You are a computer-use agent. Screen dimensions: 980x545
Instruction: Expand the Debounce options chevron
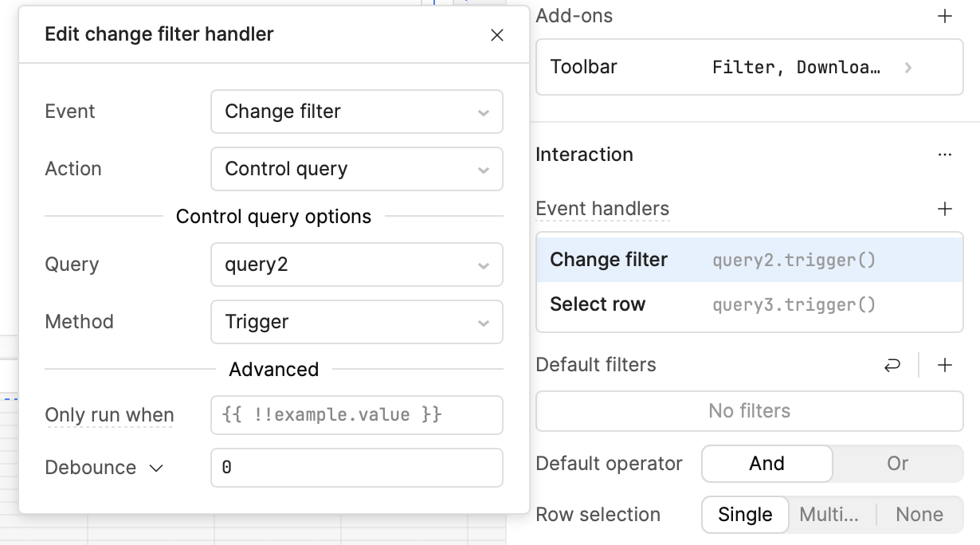tap(156, 468)
